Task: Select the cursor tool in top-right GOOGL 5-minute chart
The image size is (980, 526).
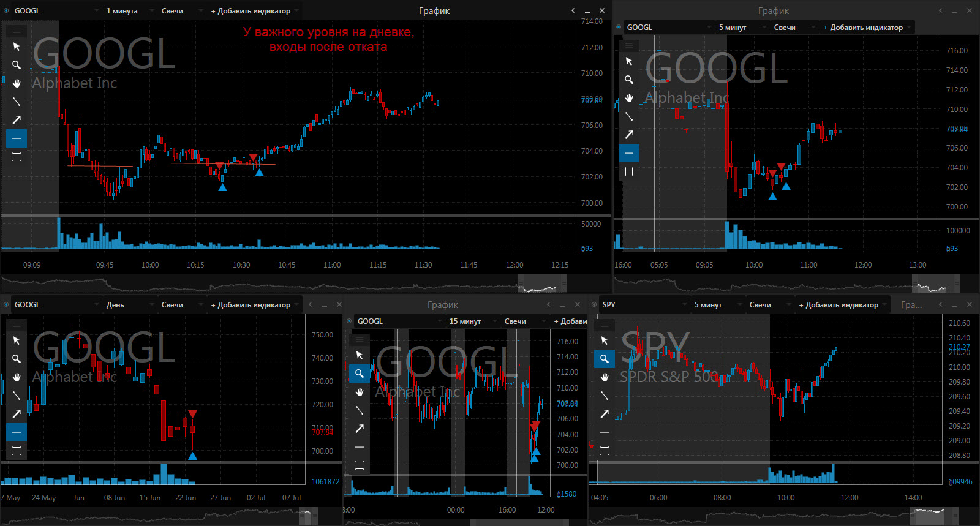Action: tap(629, 61)
